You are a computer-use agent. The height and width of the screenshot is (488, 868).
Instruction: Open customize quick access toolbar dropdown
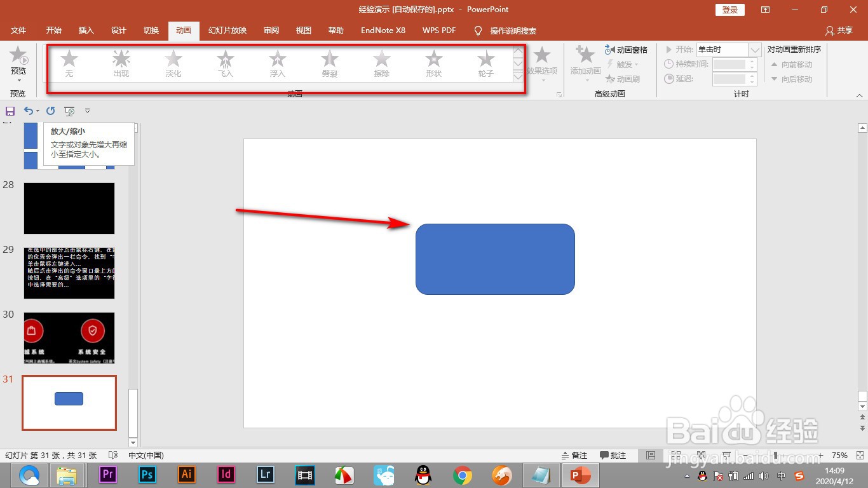click(x=87, y=111)
